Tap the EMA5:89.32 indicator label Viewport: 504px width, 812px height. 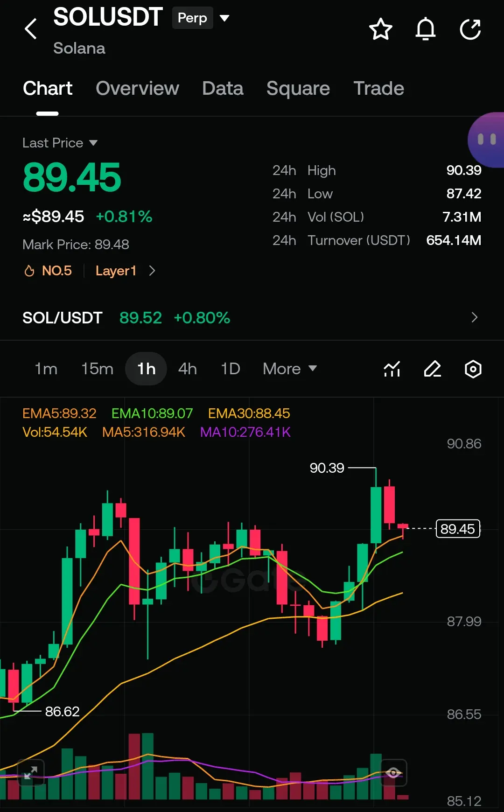59,413
